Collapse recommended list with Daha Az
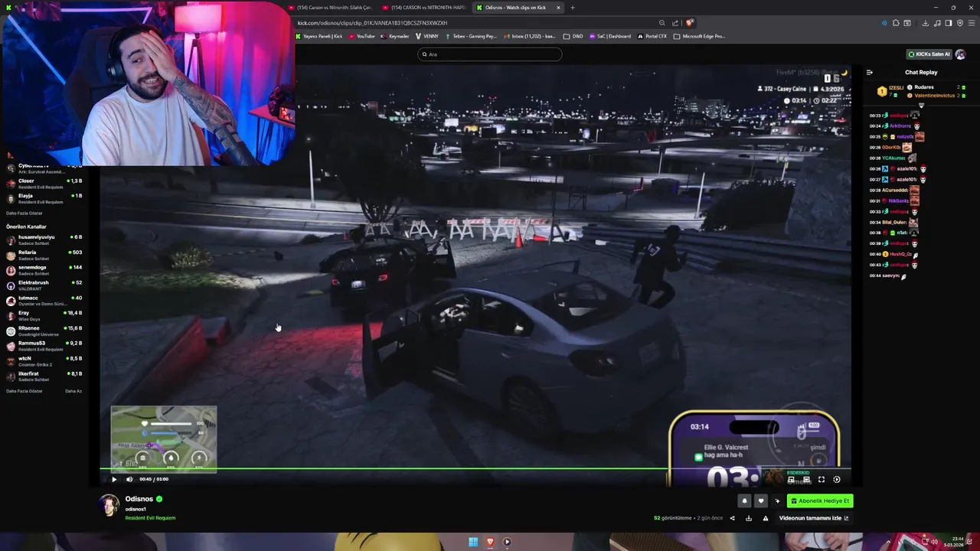 [73, 391]
